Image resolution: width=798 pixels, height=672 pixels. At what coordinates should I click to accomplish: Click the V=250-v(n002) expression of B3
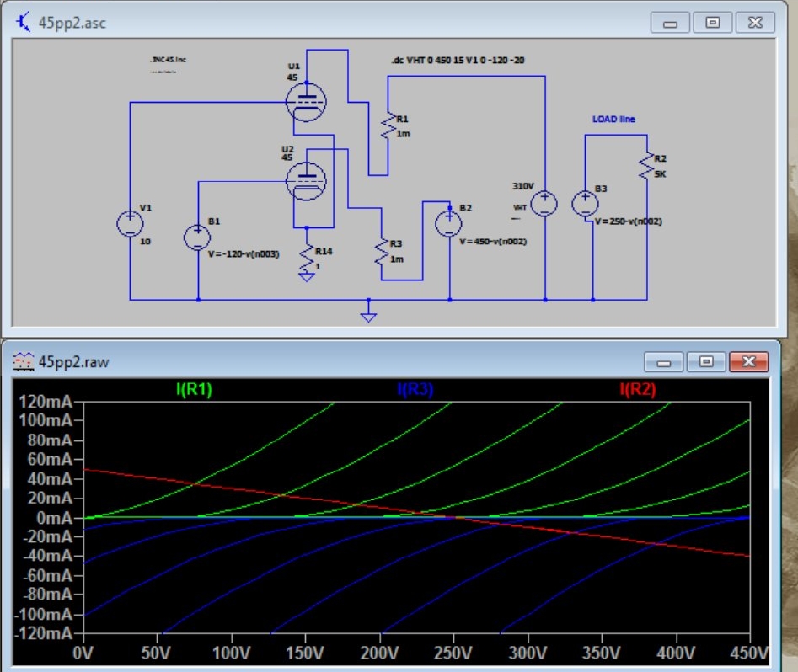coord(629,221)
